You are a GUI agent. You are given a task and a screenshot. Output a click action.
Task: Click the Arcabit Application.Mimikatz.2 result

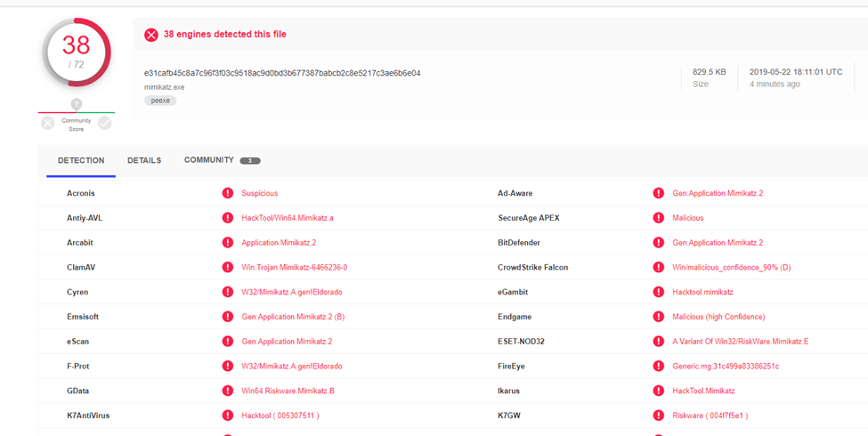[x=279, y=242]
